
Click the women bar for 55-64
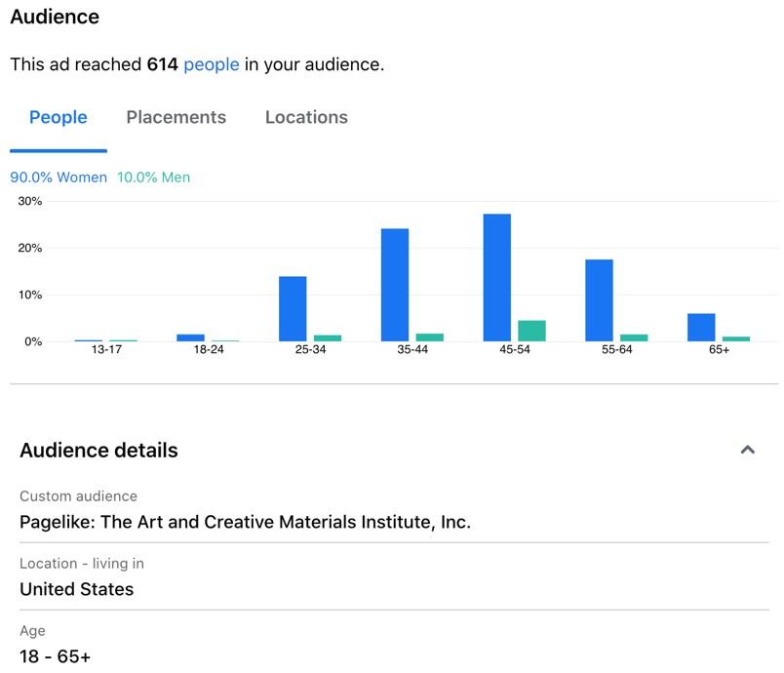pyautogui.click(x=599, y=300)
